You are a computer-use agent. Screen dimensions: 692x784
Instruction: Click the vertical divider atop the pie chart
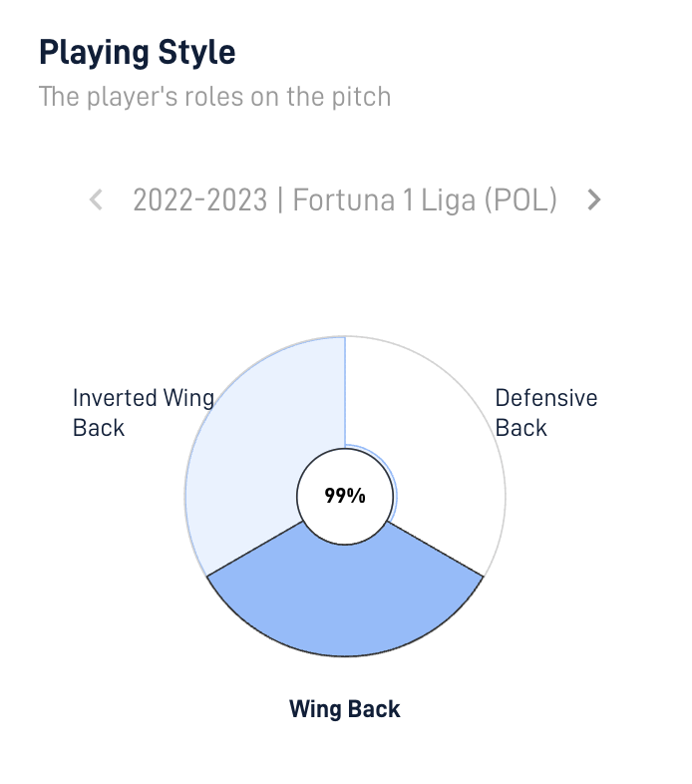pyautogui.click(x=345, y=391)
